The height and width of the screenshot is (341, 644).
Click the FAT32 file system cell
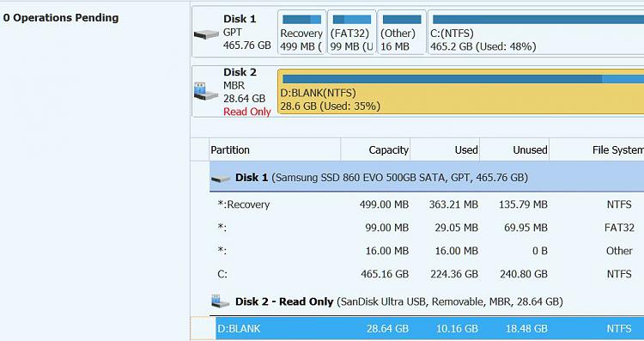click(619, 228)
